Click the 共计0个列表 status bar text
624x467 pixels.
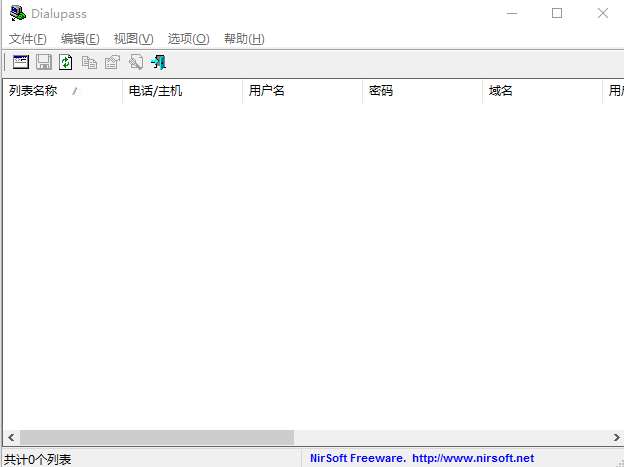(x=38, y=459)
